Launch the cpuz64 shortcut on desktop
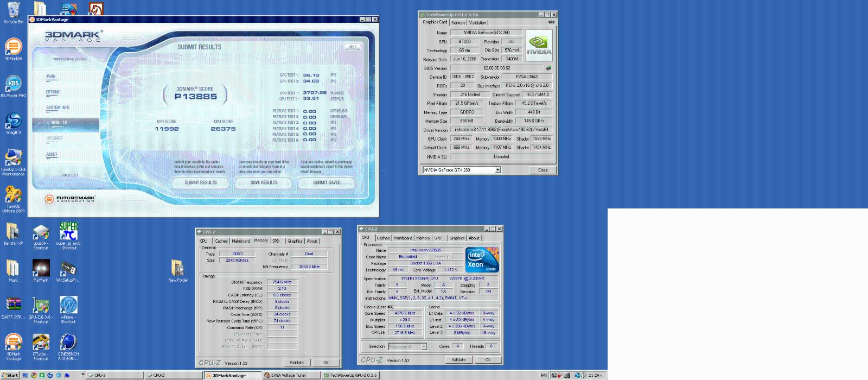868x380 pixels. (41, 236)
